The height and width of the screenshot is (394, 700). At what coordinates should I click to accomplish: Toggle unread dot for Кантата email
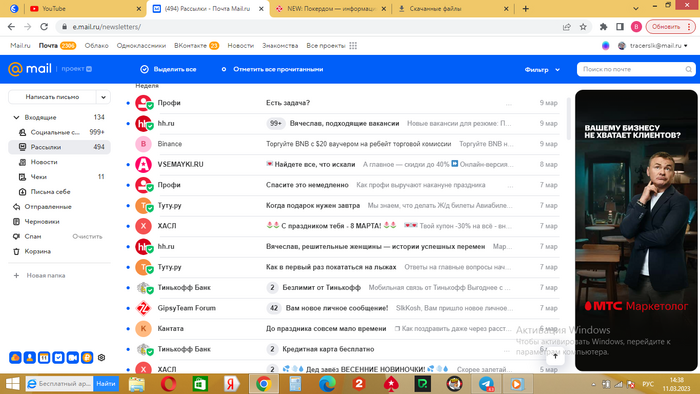tap(128, 329)
